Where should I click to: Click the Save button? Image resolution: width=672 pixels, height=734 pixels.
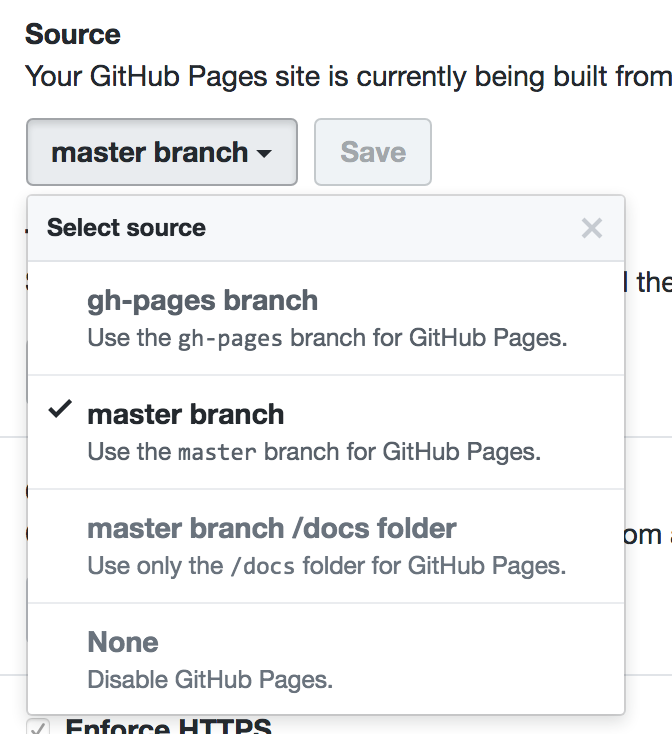(373, 152)
